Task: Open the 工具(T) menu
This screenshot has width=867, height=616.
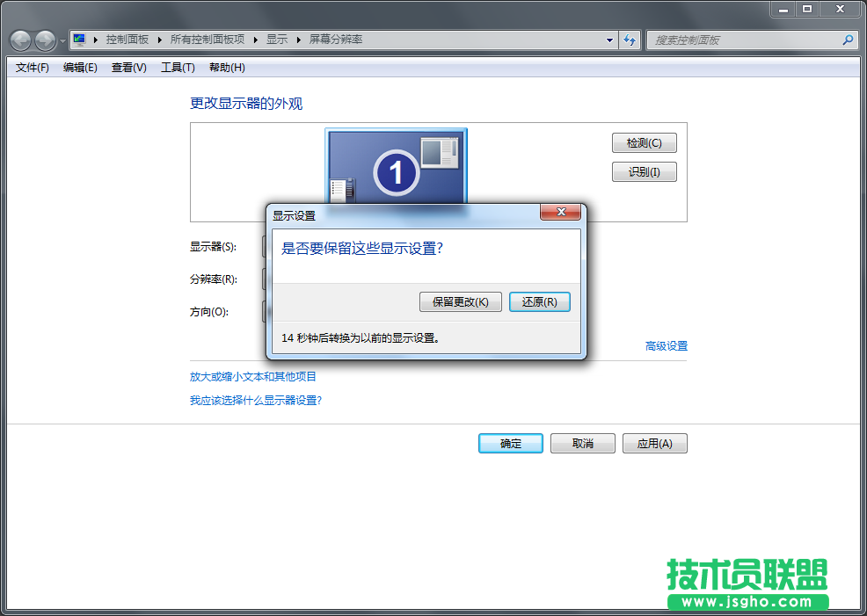Action: coord(176,67)
